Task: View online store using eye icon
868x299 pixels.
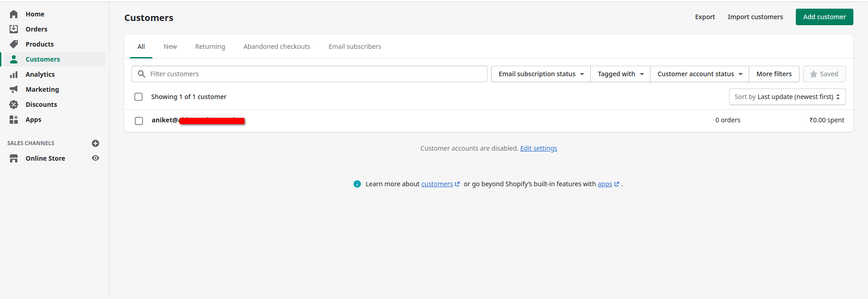Action: click(x=95, y=158)
